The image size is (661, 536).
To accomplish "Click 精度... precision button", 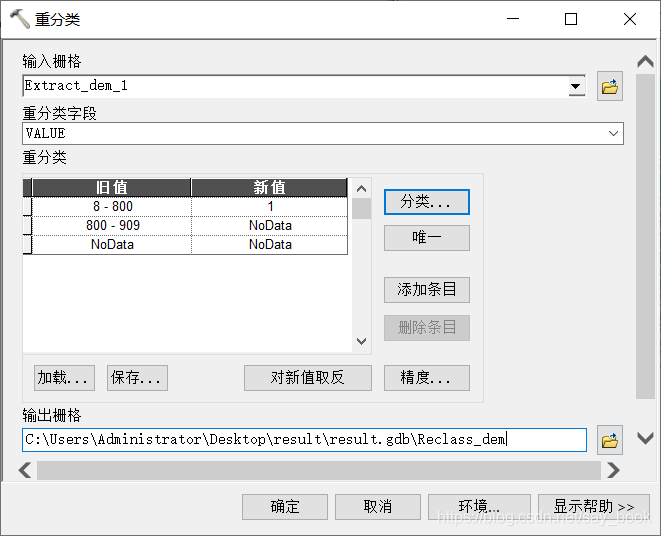I will tap(427, 378).
